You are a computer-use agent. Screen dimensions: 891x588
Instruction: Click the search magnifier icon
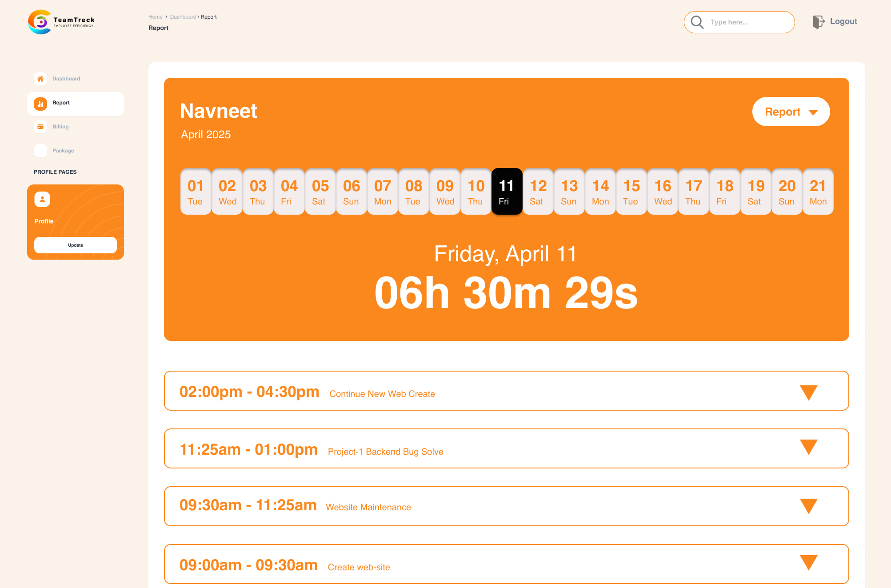(697, 22)
